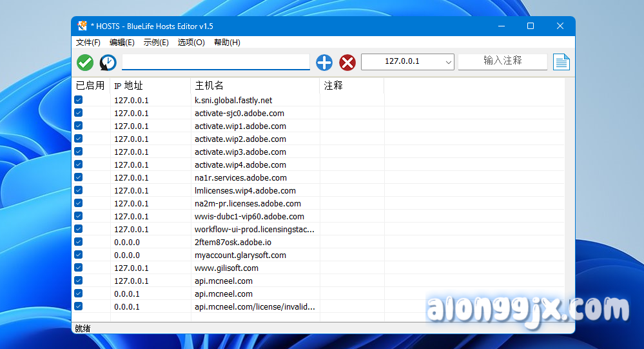Open the 选项(O) menu
Viewport: 644px width, 349px height.
pyautogui.click(x=191, y=43)
